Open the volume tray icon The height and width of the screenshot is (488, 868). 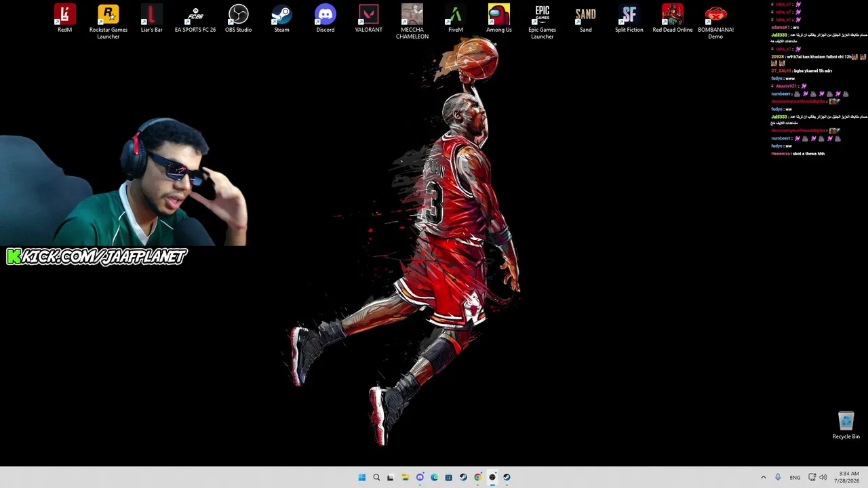pos(823,477)
